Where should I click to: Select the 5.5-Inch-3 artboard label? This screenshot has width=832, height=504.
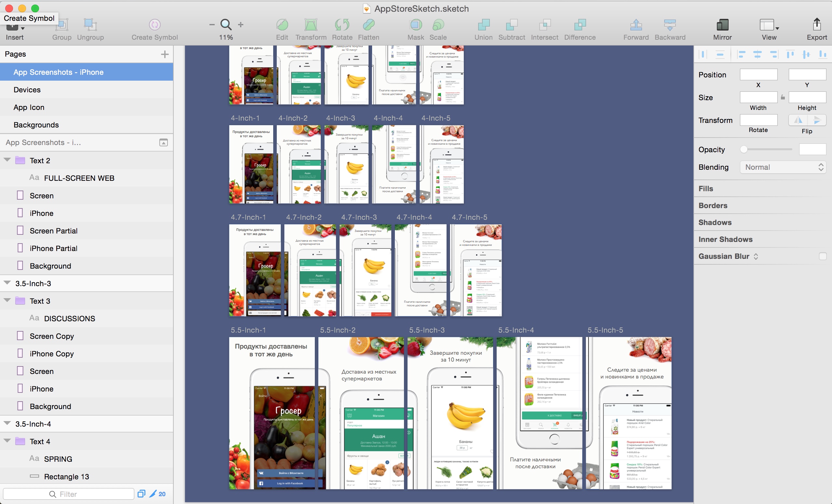[427, 330]
